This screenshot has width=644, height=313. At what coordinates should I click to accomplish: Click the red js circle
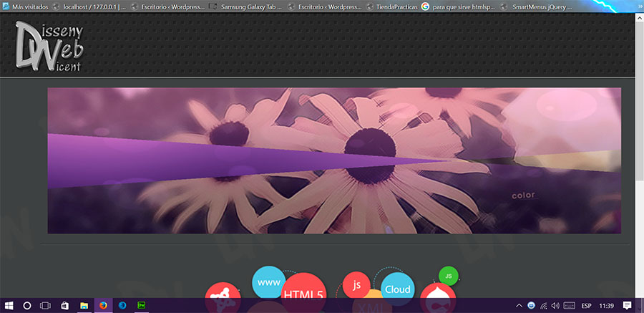pyautogui.click(x=356, y=284)
